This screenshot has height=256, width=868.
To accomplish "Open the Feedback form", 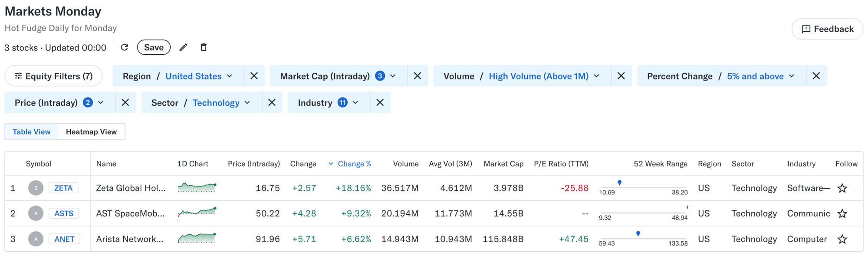I will [827, 29].
